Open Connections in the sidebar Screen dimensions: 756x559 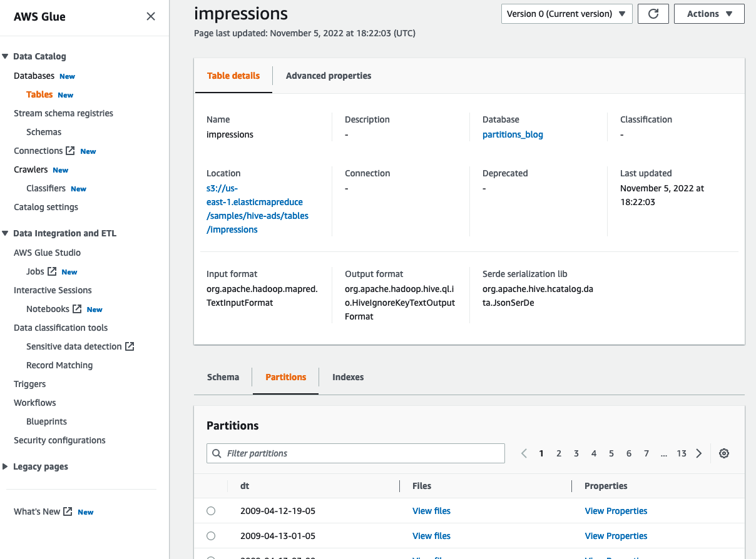(38, 151)
